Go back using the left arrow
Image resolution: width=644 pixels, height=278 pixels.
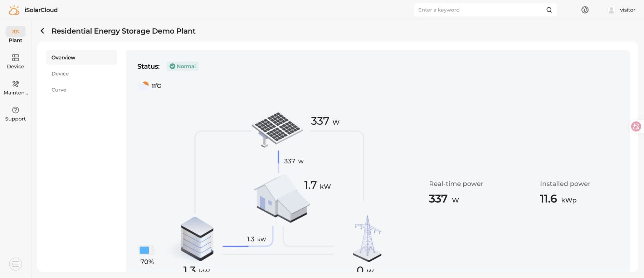[x=42, y=31]
